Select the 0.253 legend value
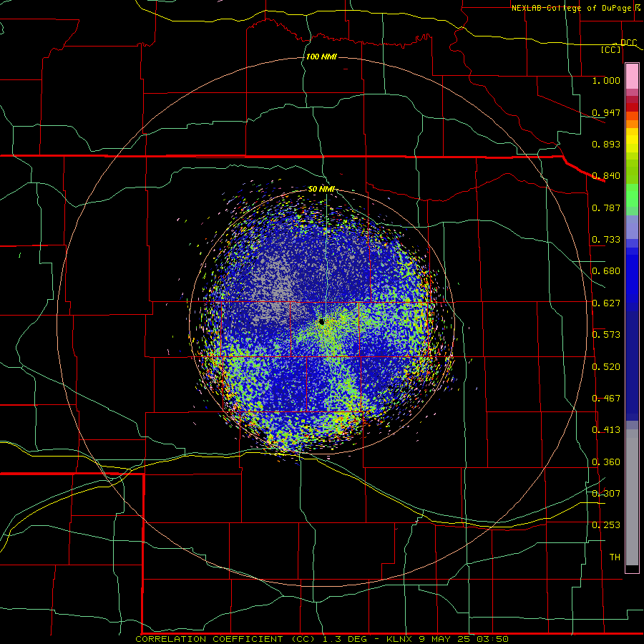The image size is (644, 644). [606, 525]
